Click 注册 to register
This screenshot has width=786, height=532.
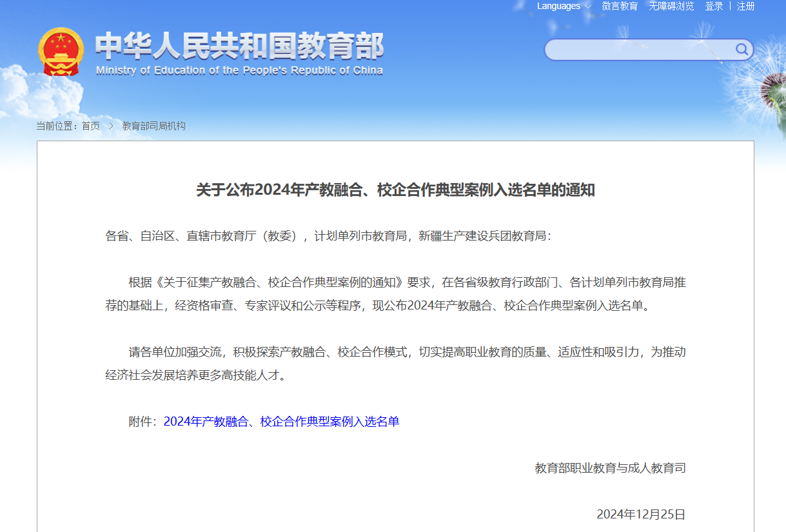coord(745,6)
